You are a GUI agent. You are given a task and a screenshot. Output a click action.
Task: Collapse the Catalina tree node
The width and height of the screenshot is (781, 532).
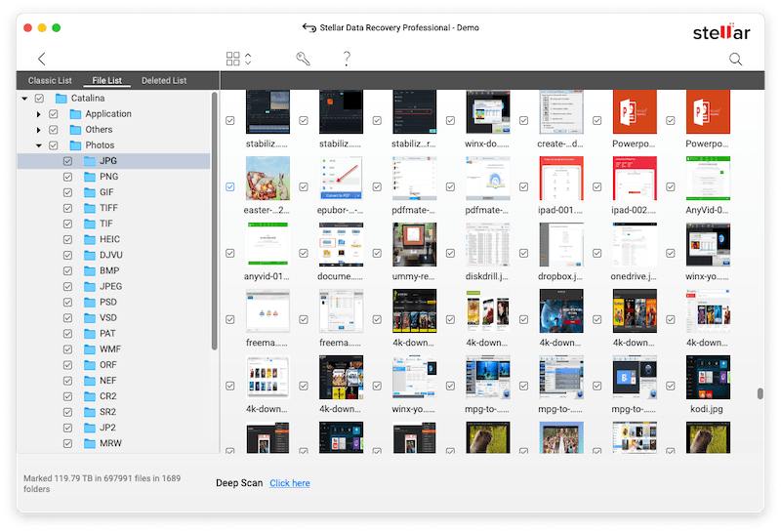(24, 99)
